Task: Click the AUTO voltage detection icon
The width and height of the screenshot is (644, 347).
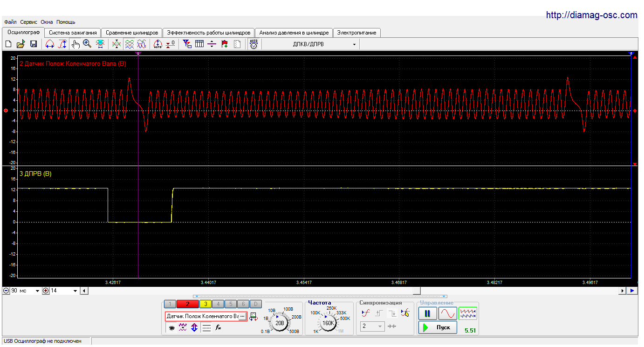Action: [x=253, y=44]
